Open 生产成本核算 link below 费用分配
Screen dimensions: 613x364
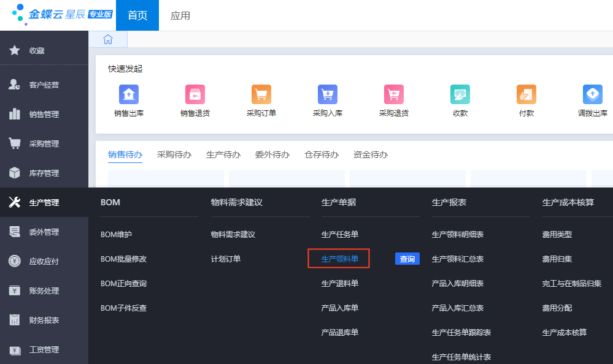click(564, 332)
